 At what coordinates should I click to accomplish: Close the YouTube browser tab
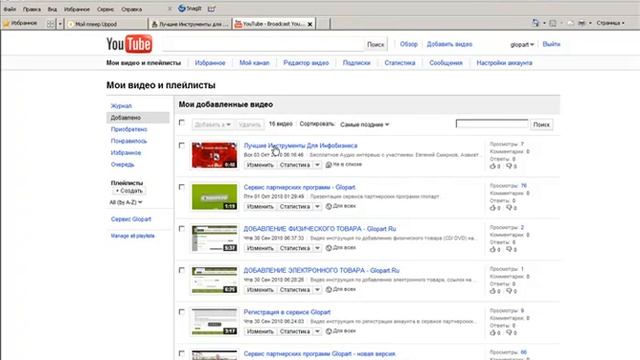[x=310, y=24]
